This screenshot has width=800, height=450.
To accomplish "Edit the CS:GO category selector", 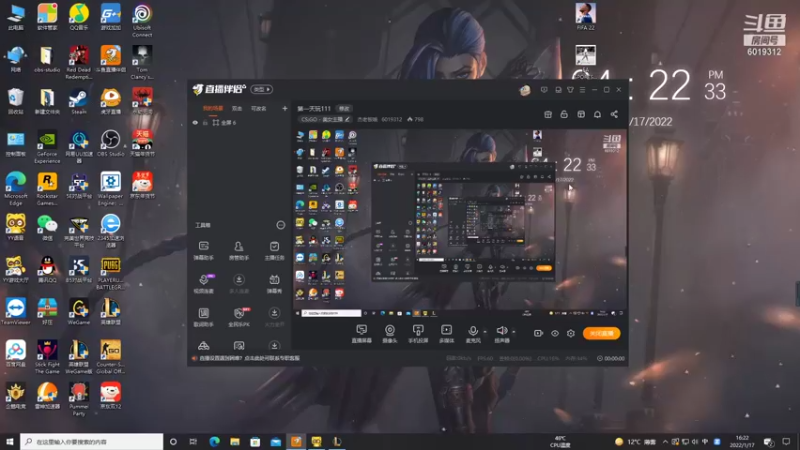I will tap(325, 119).
